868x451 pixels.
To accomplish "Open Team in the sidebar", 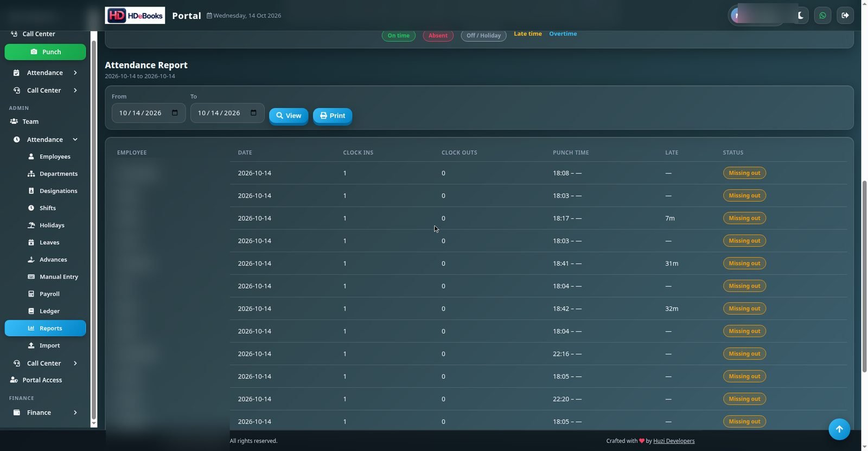I will 45,121.
